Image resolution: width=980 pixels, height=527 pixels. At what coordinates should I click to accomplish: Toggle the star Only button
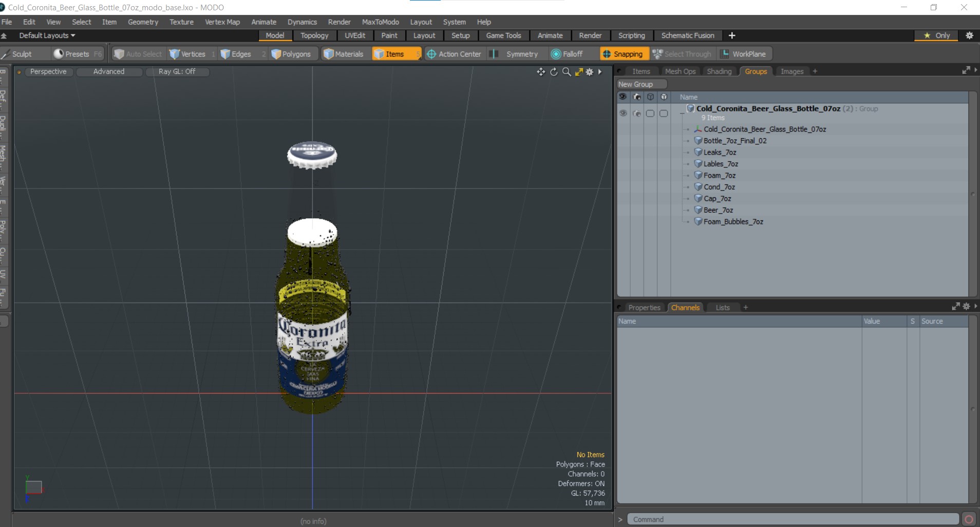click(936, 35)
